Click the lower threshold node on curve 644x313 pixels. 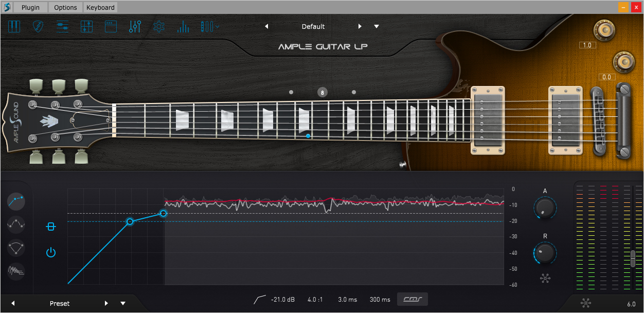pos(130,221)
